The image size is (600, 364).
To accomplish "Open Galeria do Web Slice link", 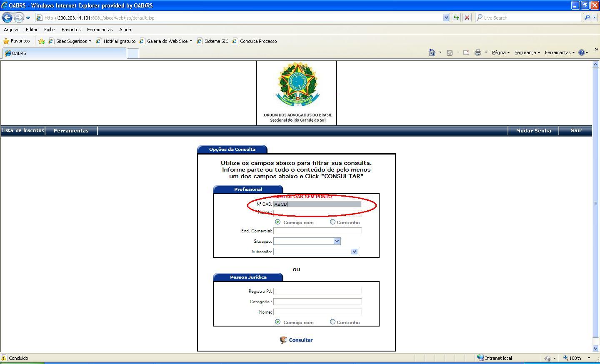I will [x=166, y=41].
